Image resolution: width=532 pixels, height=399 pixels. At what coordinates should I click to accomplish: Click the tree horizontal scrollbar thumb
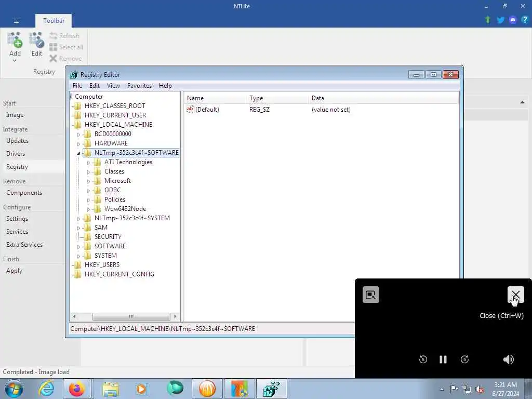coord(131,316)
